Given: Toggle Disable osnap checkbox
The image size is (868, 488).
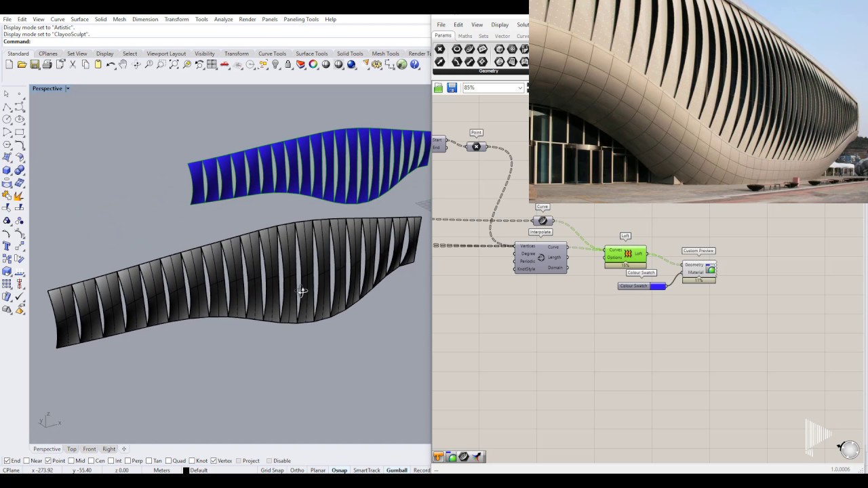Looking at the screenshot, I should [x=269, y=461].
